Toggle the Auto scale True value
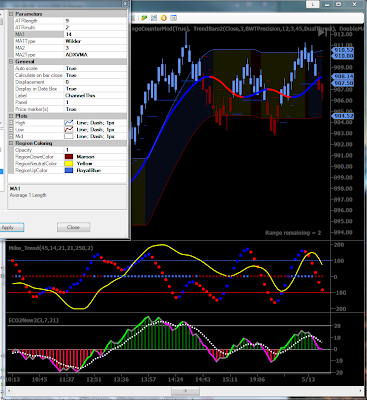The width and height of the screenshot is (367, 400). [x=95, y=68]
